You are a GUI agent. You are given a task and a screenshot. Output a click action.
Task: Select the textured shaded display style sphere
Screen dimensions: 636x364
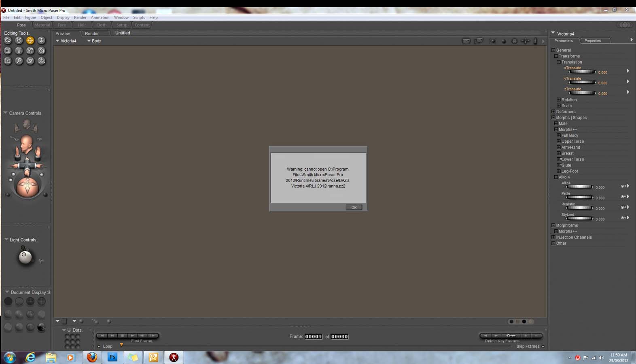pyautogui.click(x=41, y=327)
